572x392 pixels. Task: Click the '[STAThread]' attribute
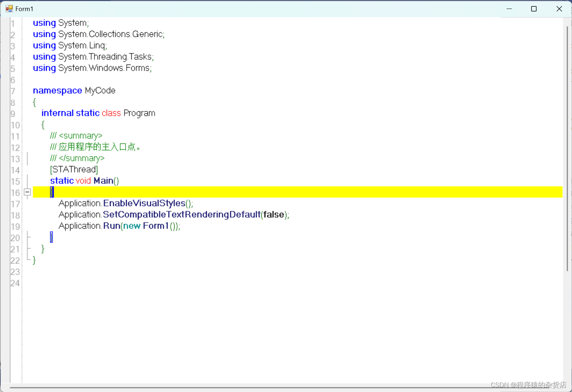pos(74,169)
